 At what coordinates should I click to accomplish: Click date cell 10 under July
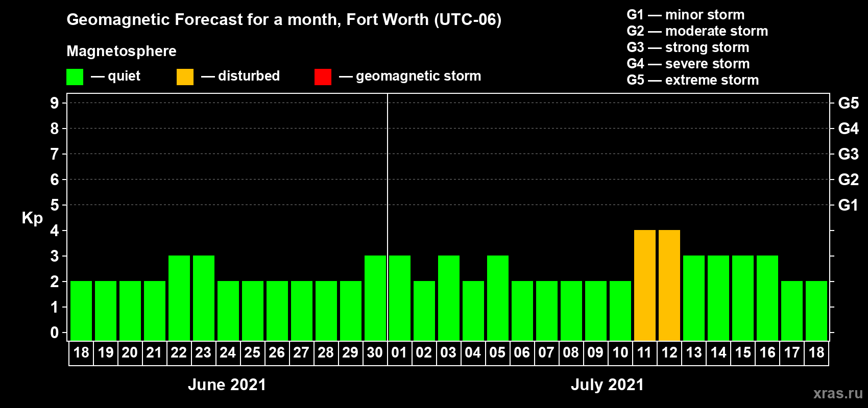click(620, 353)
